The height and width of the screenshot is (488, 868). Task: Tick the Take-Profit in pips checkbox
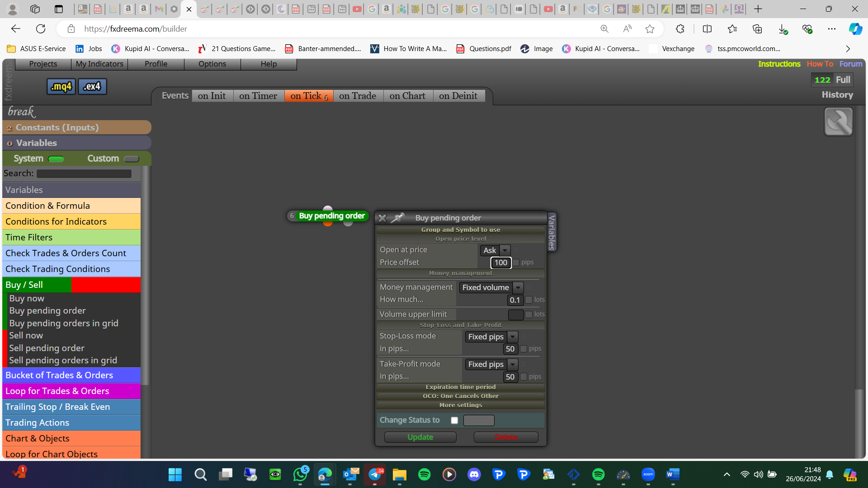(524, 377)
